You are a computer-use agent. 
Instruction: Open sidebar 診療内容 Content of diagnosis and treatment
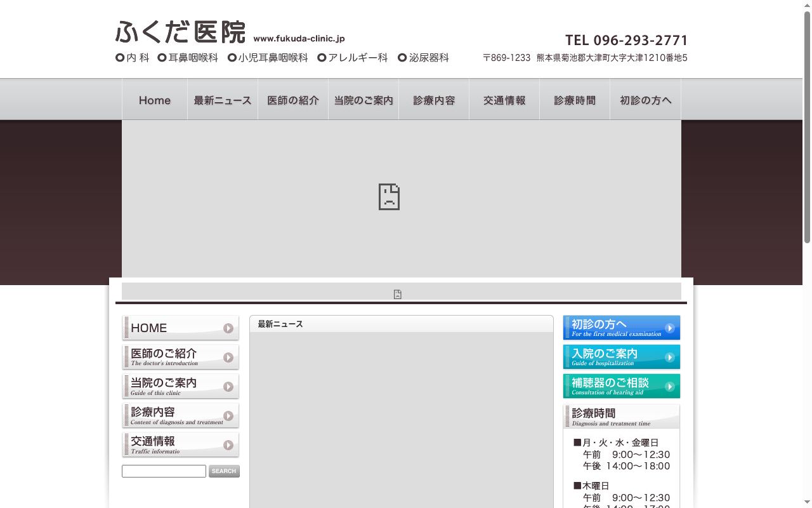tap(181, 415)
